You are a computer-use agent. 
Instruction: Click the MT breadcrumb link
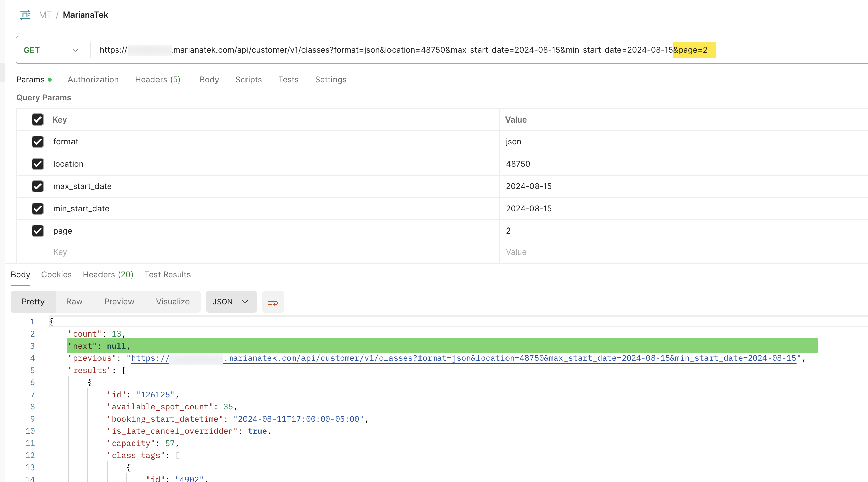pos(45,15)
